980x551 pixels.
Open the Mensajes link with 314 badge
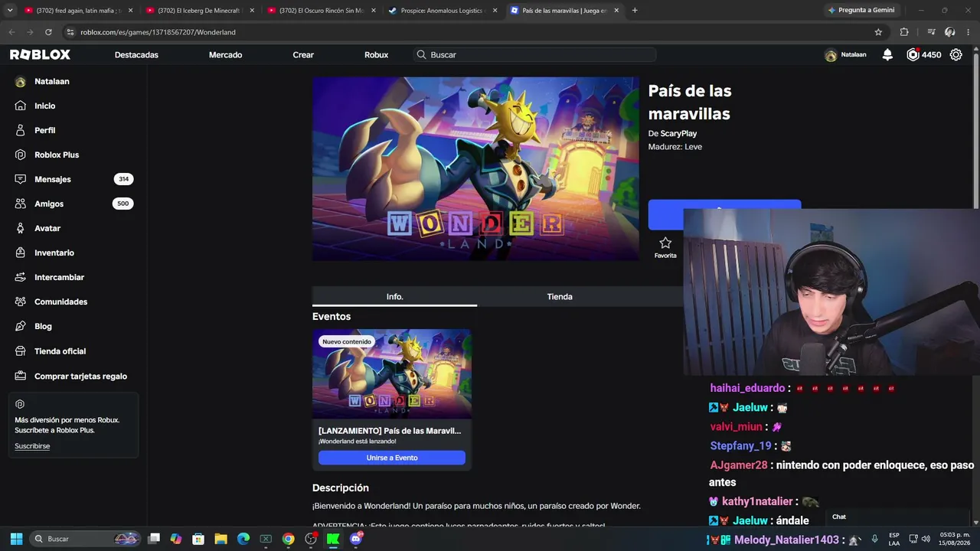click(x=73, y=179)
